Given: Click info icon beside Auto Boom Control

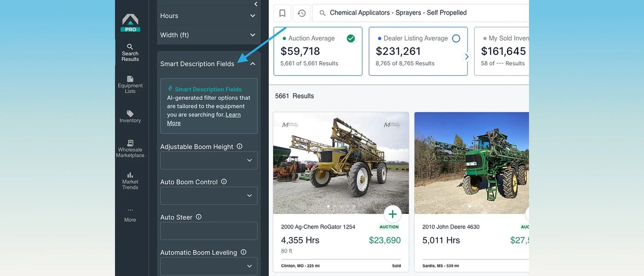Looking at the screenshot, I should (224, 182).
